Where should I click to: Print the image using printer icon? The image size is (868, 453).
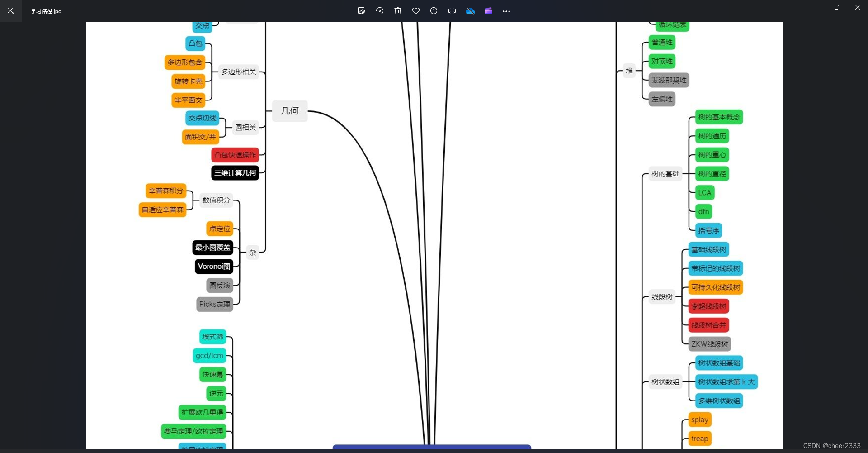pos(452,11)
